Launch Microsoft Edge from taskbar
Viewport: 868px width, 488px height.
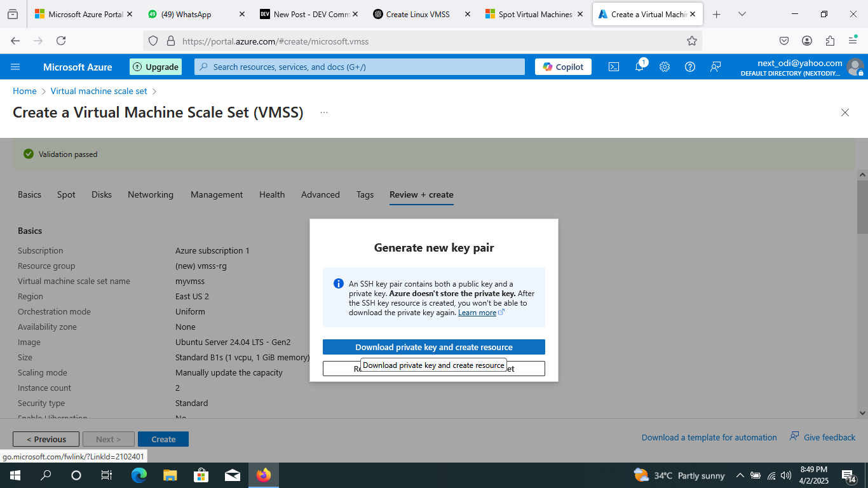(139, 475)
